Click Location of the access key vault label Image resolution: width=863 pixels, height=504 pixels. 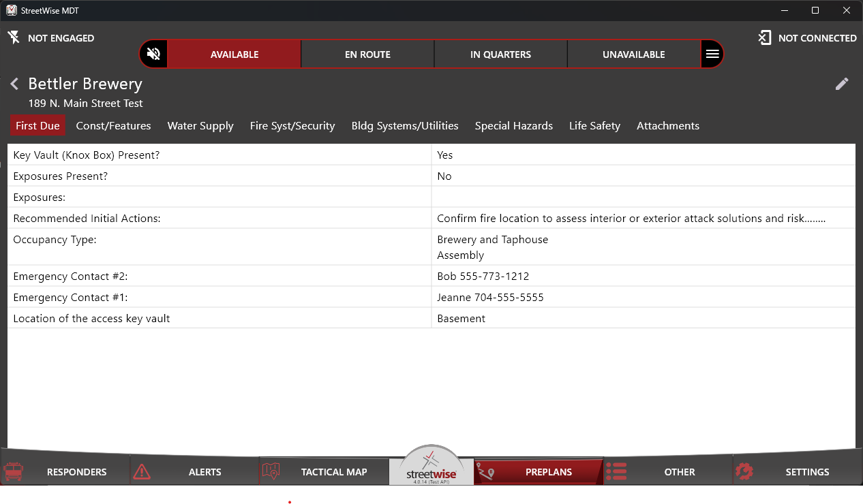[92, 319]
